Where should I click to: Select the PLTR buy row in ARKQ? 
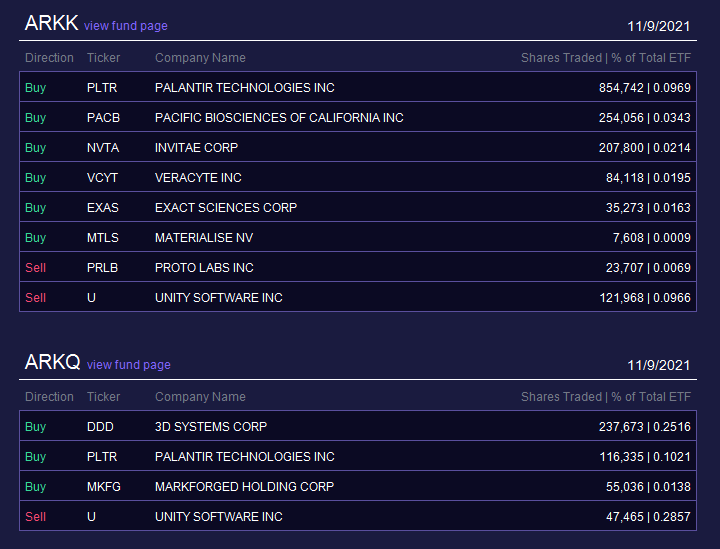pos(358,456)
